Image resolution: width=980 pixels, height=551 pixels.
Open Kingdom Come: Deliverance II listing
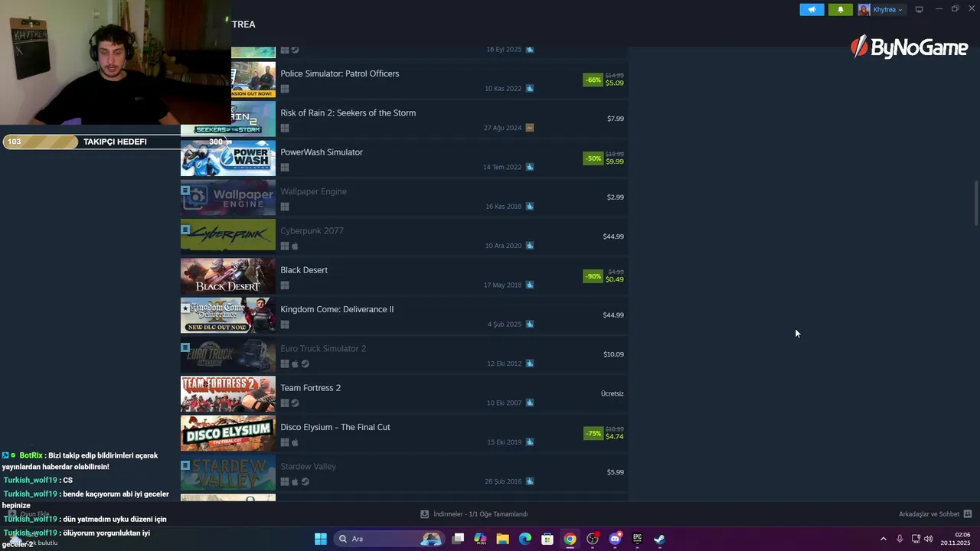point(404,315)
